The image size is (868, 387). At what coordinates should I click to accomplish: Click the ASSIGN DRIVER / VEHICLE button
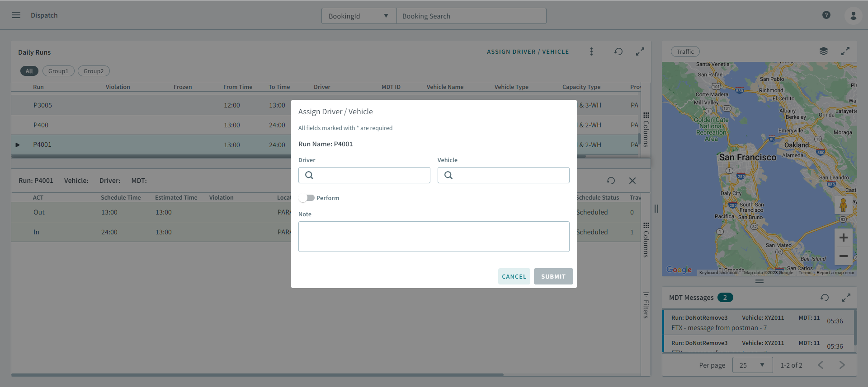tap(528, 51)
